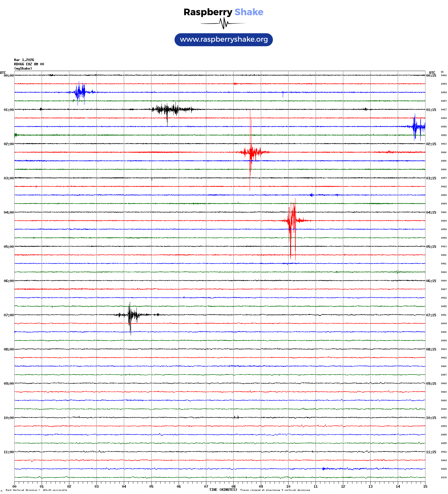448x494 pixels.
Task: Click the 11:15 time label on right axis
Action: point(431,452)
